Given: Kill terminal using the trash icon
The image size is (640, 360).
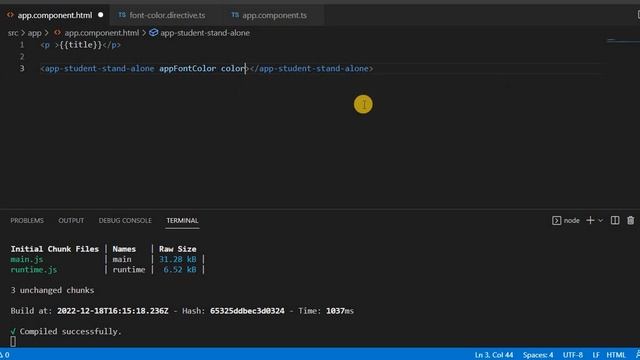Looking at the screenshot, I should pos(631,220).
